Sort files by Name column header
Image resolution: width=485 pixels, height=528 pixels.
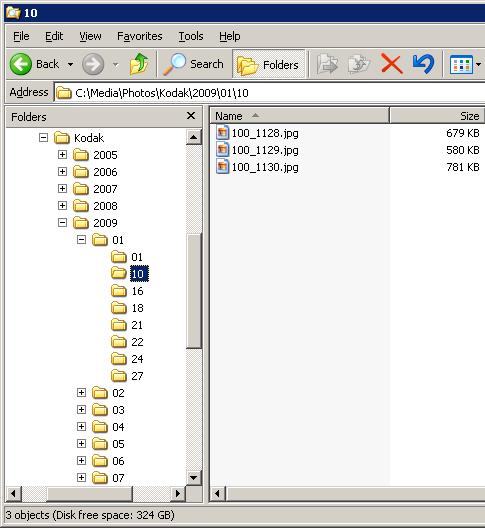click(x=299, y=116)
